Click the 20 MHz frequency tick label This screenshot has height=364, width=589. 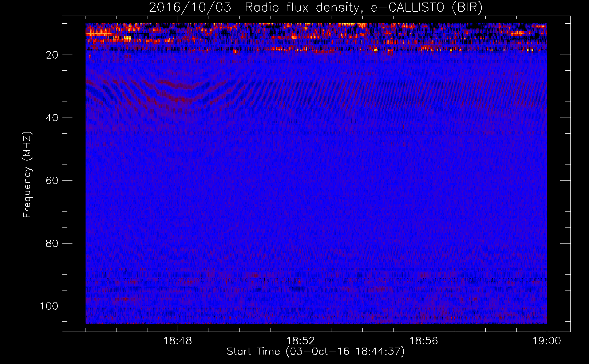[x=52, y=55]
